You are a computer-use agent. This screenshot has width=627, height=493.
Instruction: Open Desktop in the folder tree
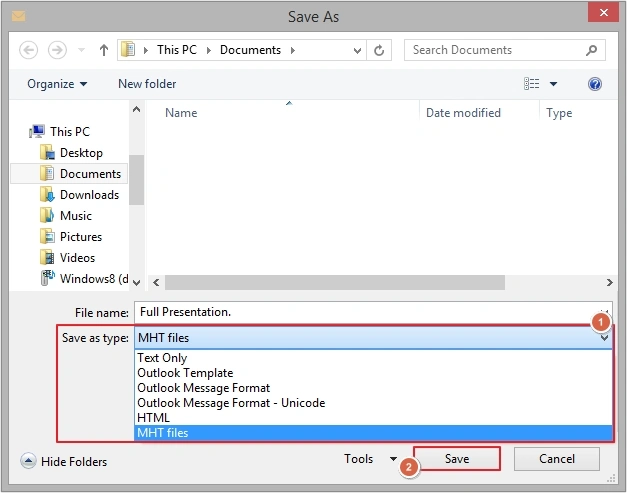point(81,153)
